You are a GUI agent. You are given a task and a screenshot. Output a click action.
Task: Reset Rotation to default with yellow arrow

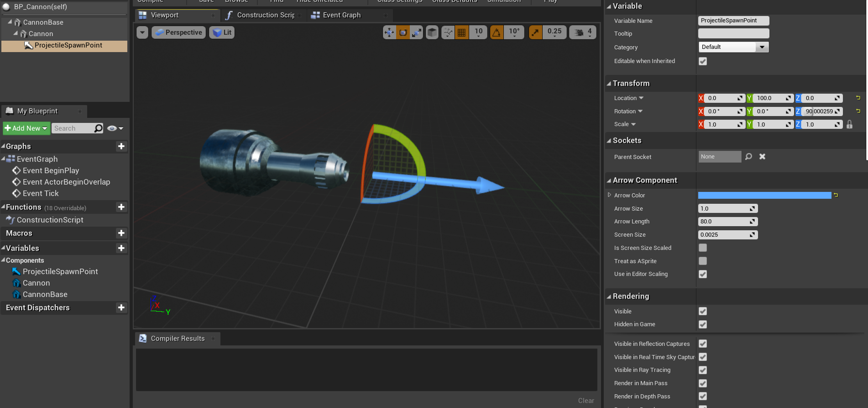coord(858,111)
